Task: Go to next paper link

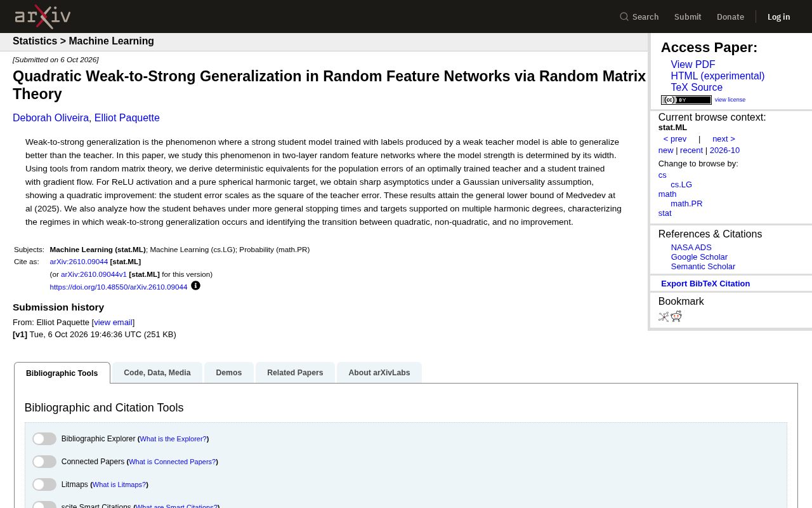Action: 724,139
